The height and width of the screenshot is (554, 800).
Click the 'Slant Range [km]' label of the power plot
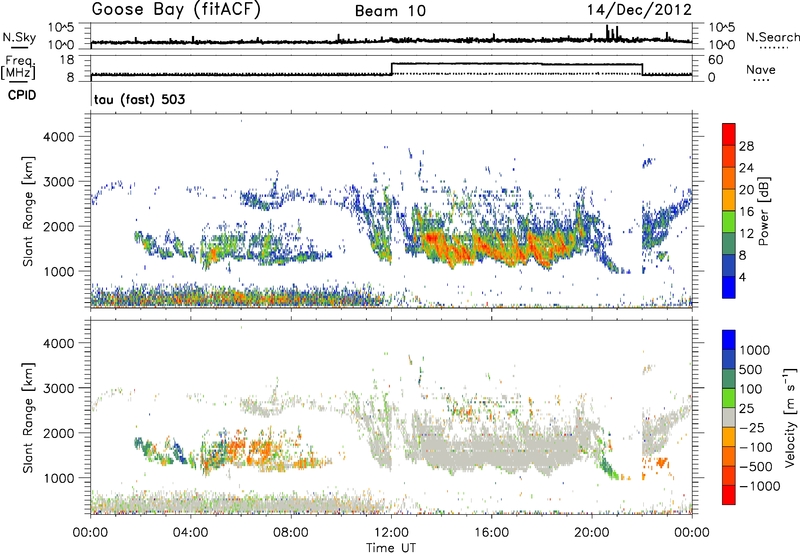pyautogui.click(x=28, y=211)
